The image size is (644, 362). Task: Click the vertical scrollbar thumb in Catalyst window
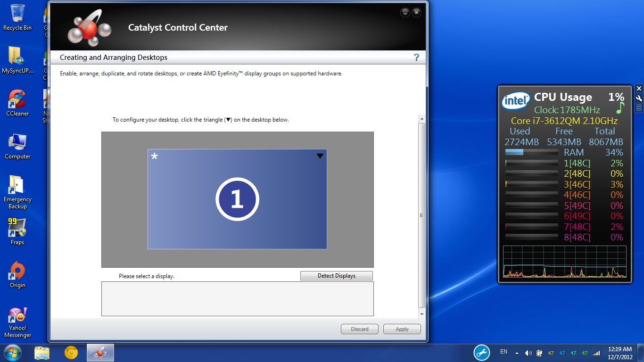coord(422,215)
